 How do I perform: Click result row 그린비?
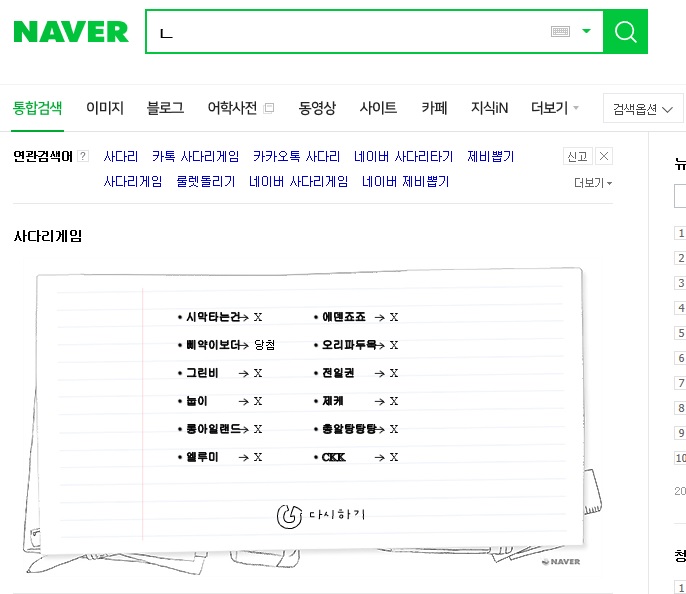click(x=220, y=373)
